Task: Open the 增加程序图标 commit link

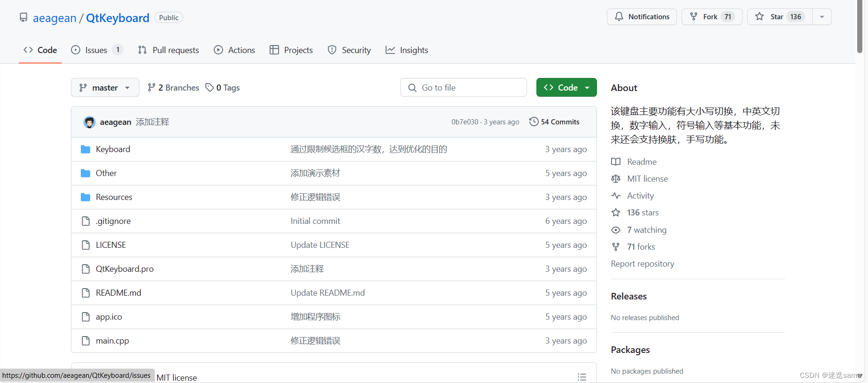Action: click(x=315, y=317)
